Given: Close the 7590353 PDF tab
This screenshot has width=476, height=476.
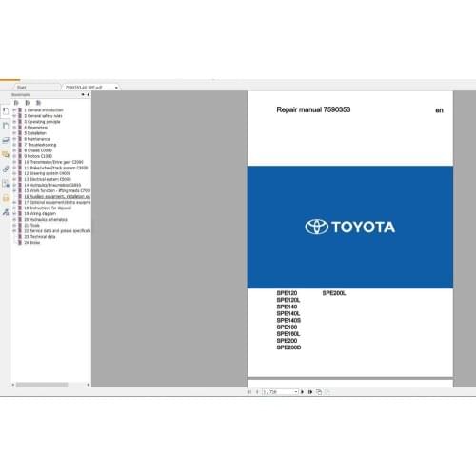Looking at the screenshot, I should click(x=116, y=88).
